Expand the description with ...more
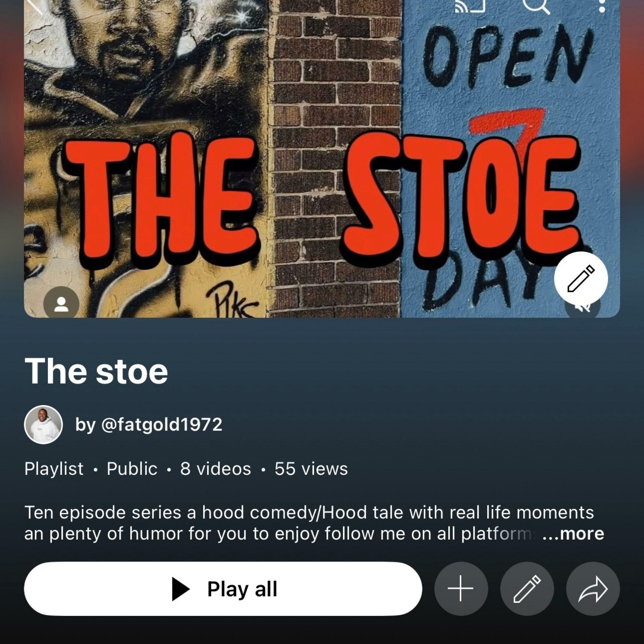644x644 pixels. pyautogui.click(x=573, y=534)
